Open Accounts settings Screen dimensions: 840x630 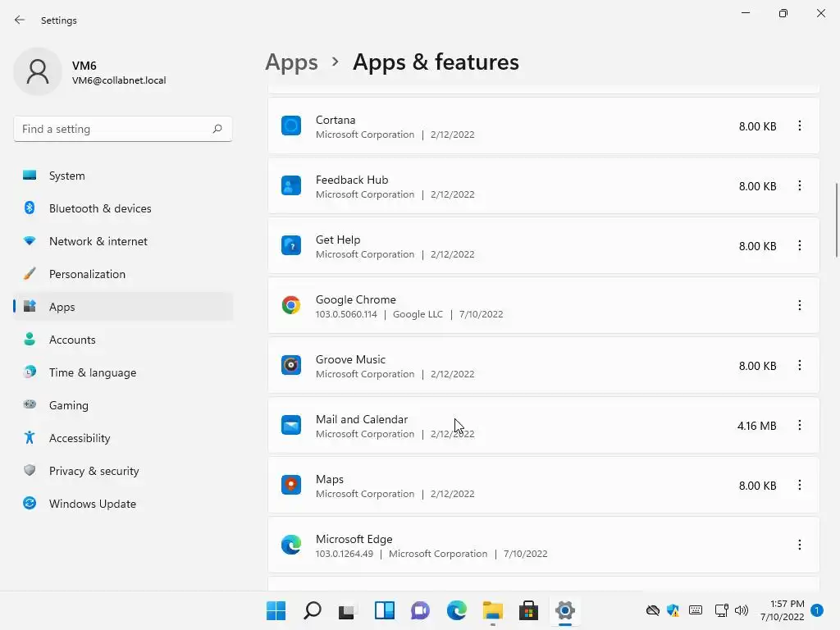(x=123, y=340)
